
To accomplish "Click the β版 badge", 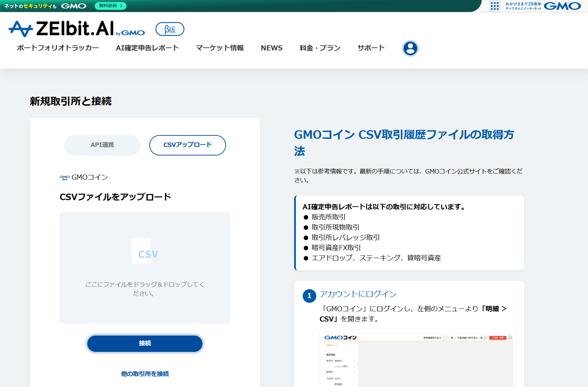I will click(x=170, y=29).
